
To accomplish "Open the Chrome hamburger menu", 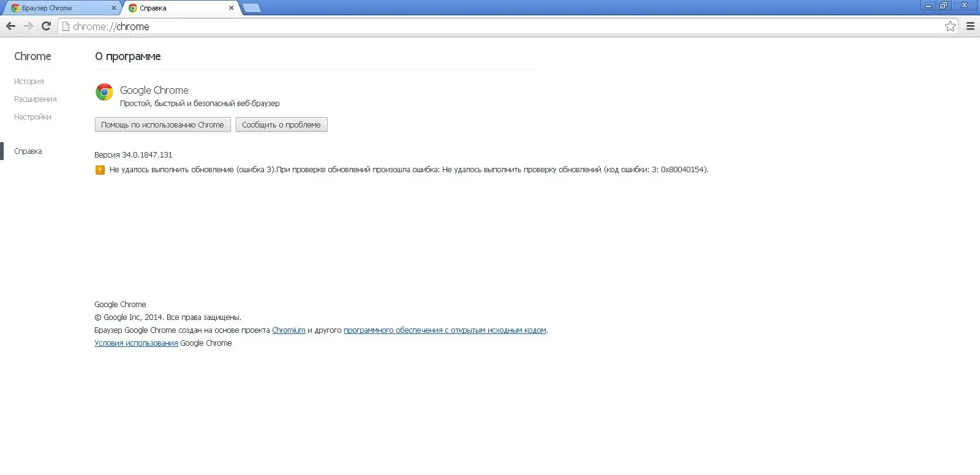I will click(x=970, y=26).
